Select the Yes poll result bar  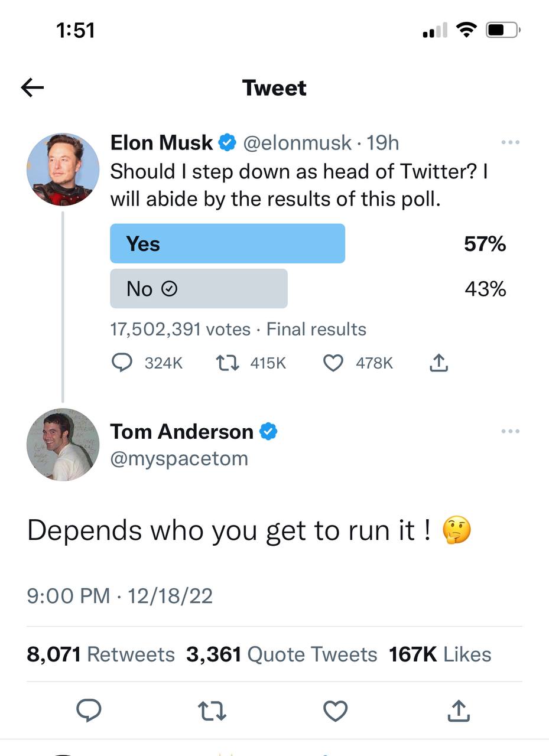click(x=228, y=243)
